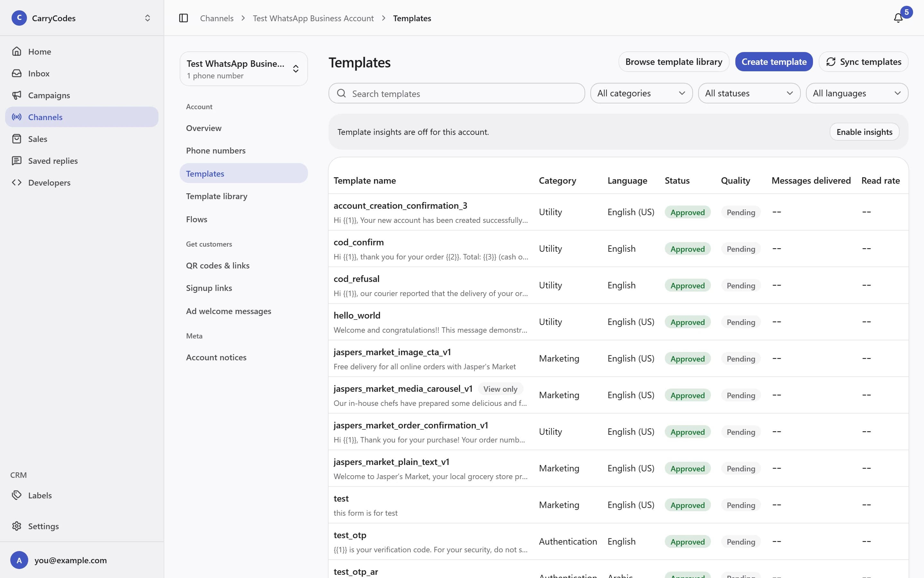
Task: Open the Test WhatsApp Business account selector
Action: [x=244, y=69]
